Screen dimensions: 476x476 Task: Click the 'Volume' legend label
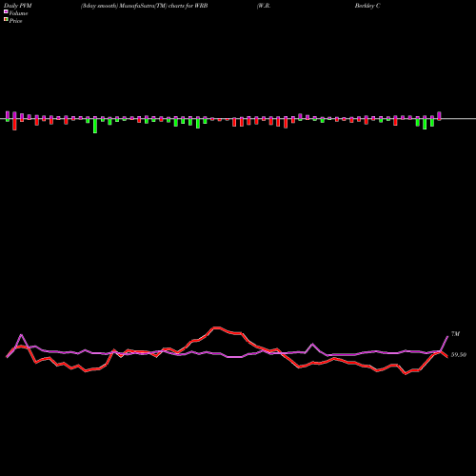point(18,13)
